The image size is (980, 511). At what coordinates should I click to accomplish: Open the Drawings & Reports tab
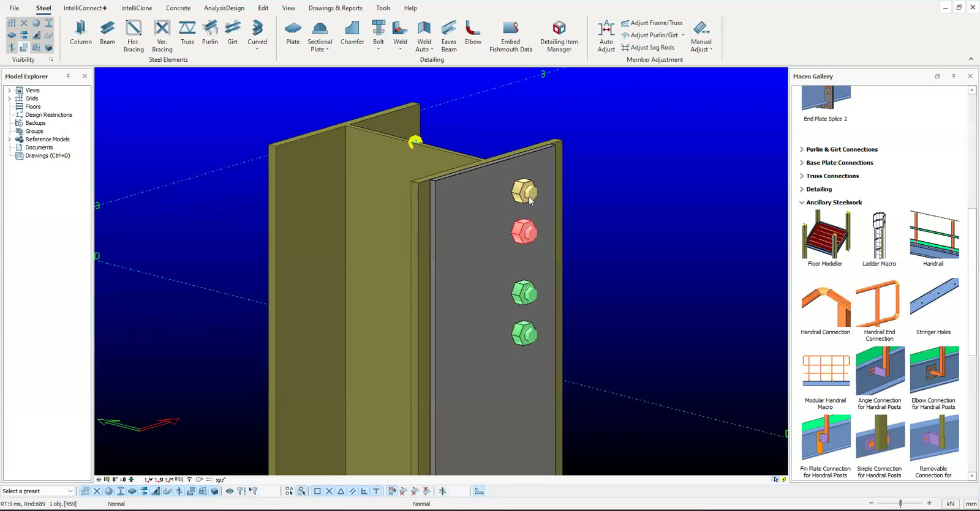[x=336, y=8]
